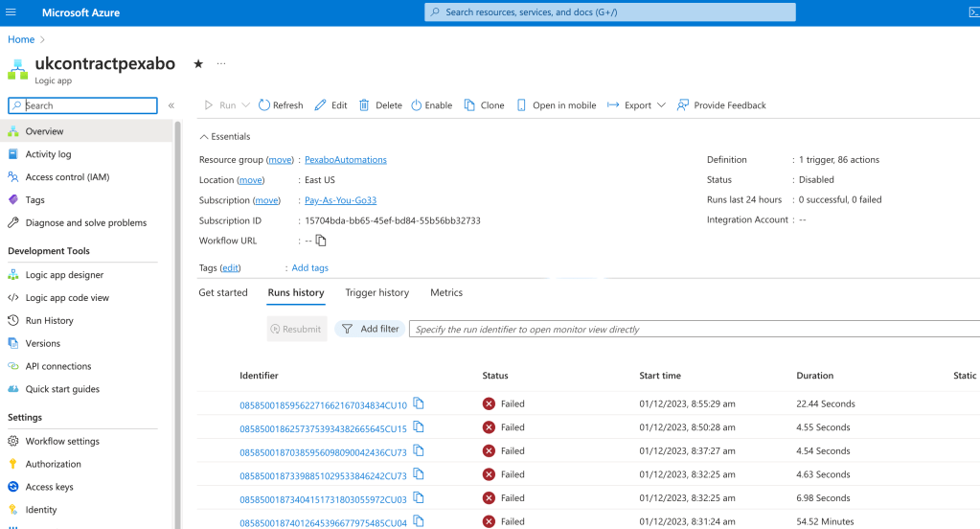
Task: Click the run identifier input field
Action: [x=694, y=329]
